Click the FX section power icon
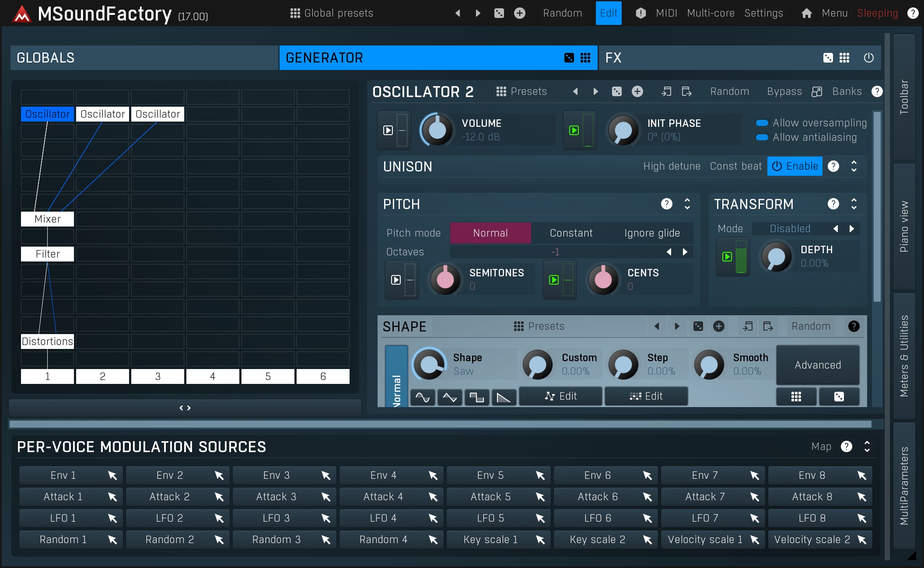Image resolution: width=924 pixels, height=568 pixels. point(868,58)
